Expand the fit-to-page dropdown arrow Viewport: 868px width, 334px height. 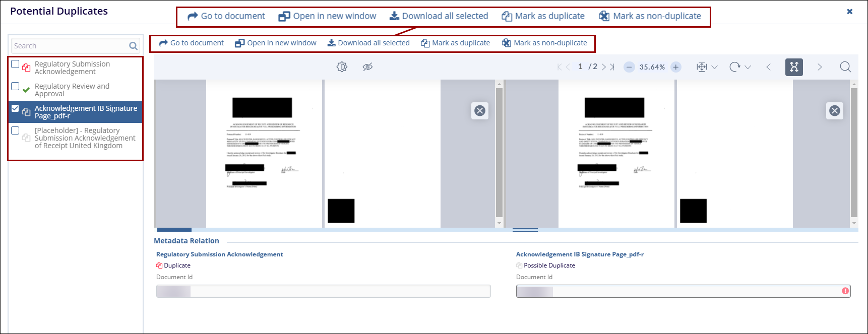714,67
